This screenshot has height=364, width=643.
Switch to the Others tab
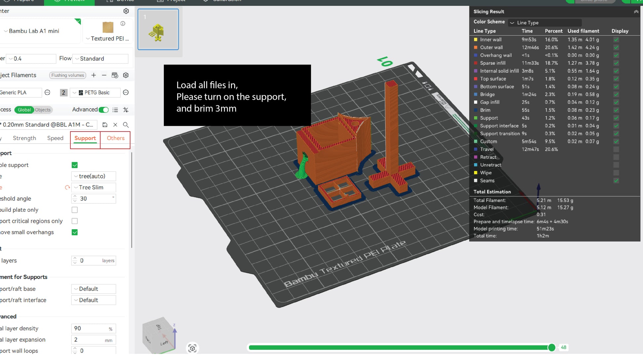(115, 138)
